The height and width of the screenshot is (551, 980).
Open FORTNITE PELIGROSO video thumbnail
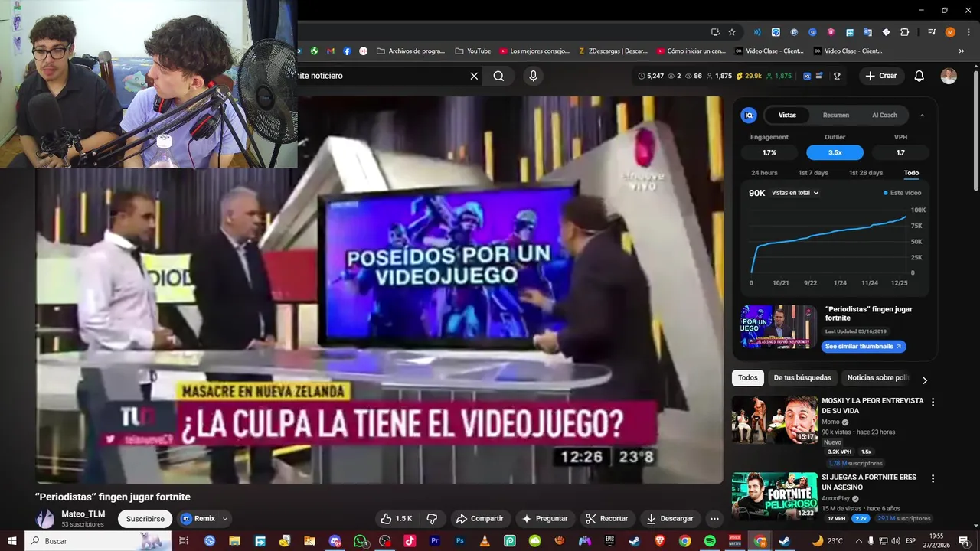[x=775, y=496]
